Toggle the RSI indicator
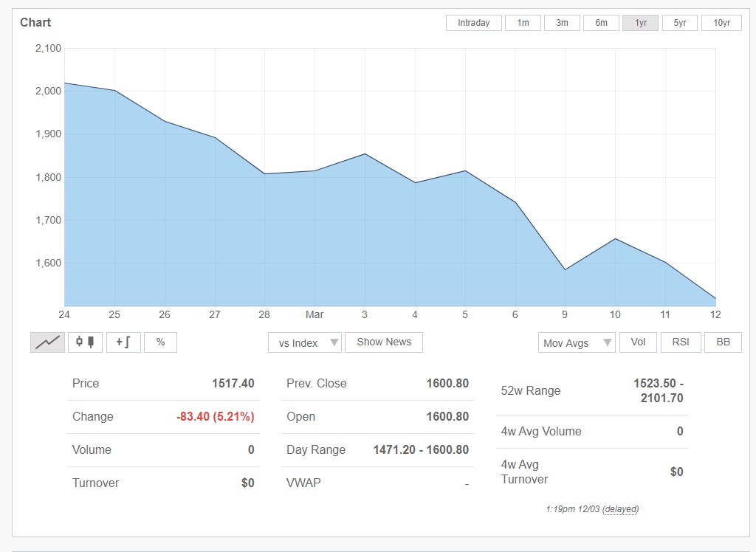Screen dimensions: 756x552 coord(681,342)
